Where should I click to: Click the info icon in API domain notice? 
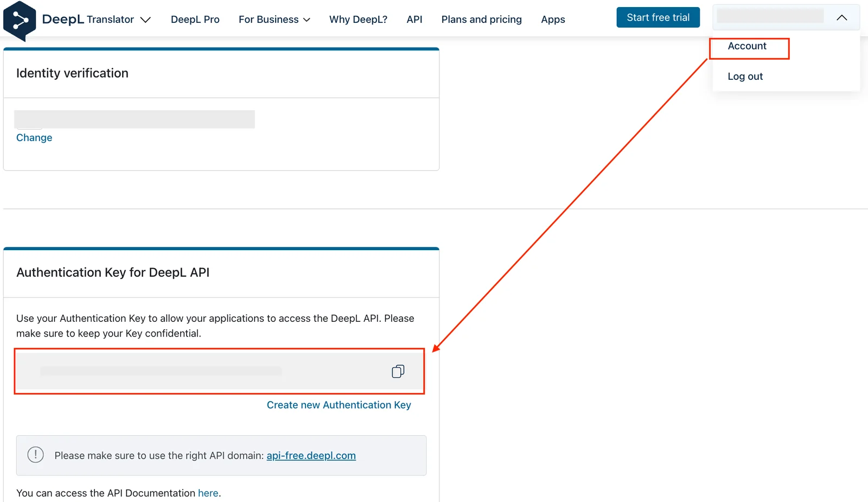36,455
